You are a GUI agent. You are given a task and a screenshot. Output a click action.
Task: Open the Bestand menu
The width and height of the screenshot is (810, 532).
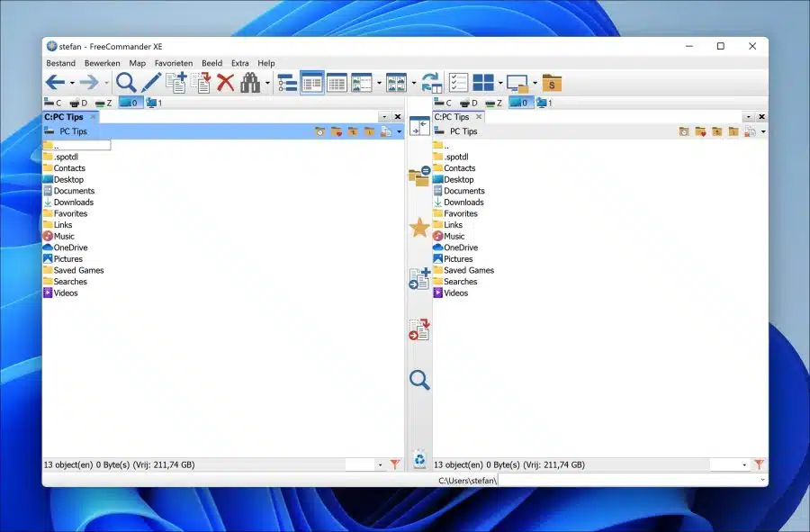tap(61, 63)
